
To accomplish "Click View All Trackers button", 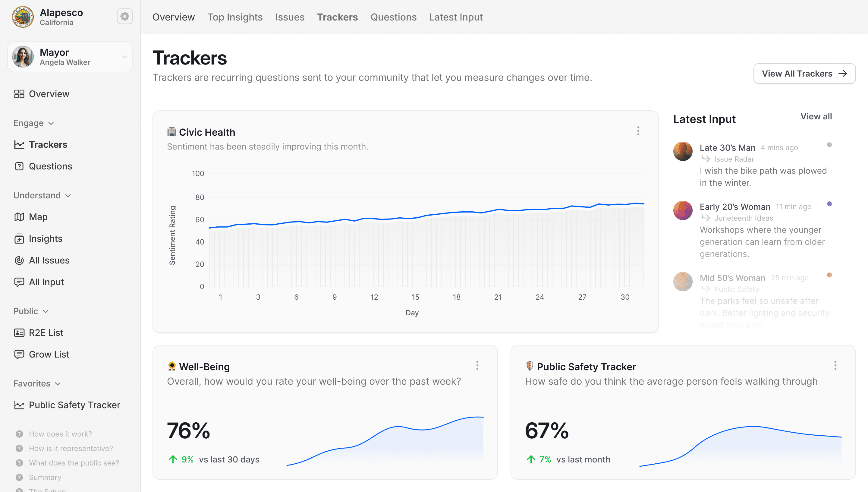I will pos(804,74).
